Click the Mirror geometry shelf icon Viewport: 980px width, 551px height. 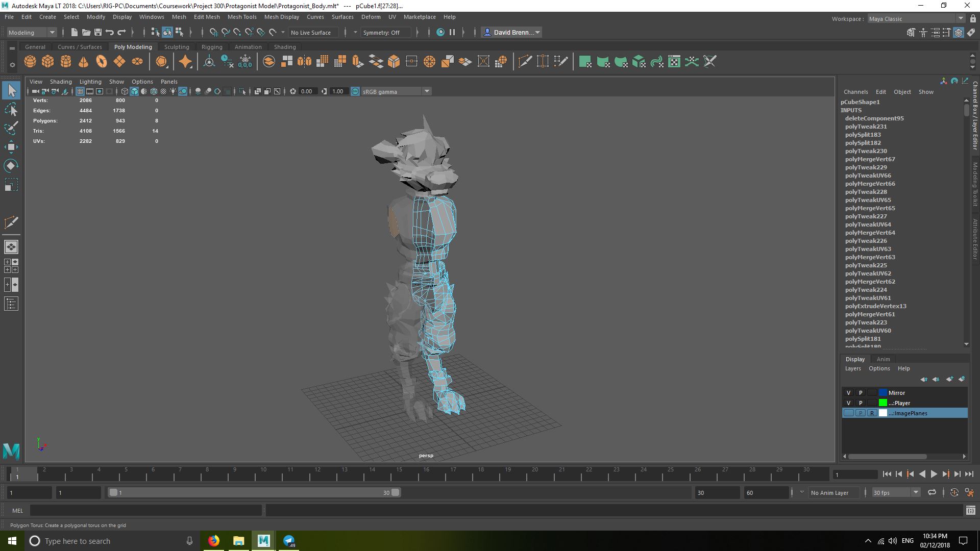(305, 62)
